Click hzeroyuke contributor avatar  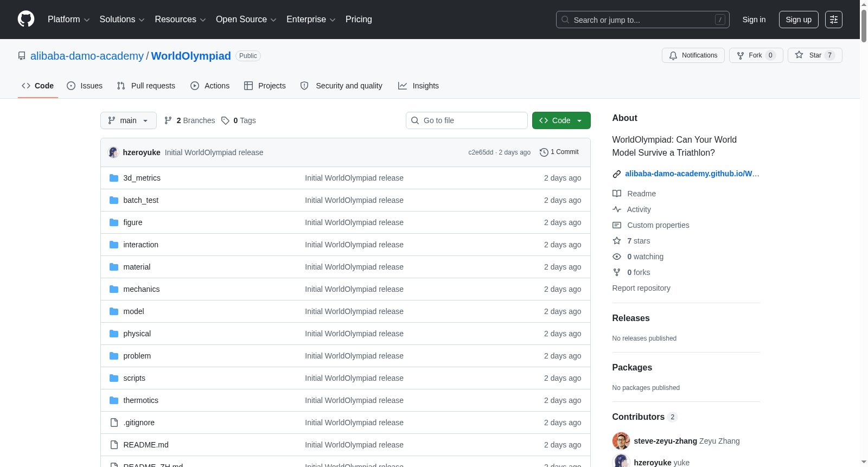click(621, 461)
